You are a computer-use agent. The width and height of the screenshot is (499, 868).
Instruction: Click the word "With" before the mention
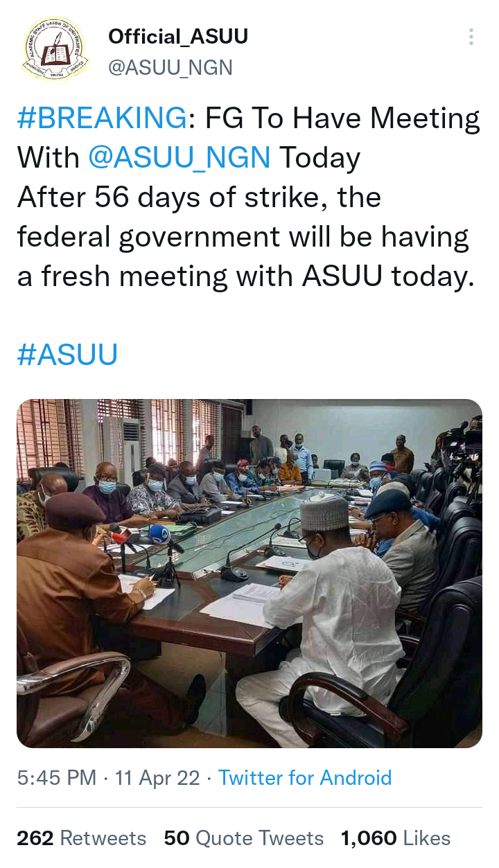pos(49,158)
